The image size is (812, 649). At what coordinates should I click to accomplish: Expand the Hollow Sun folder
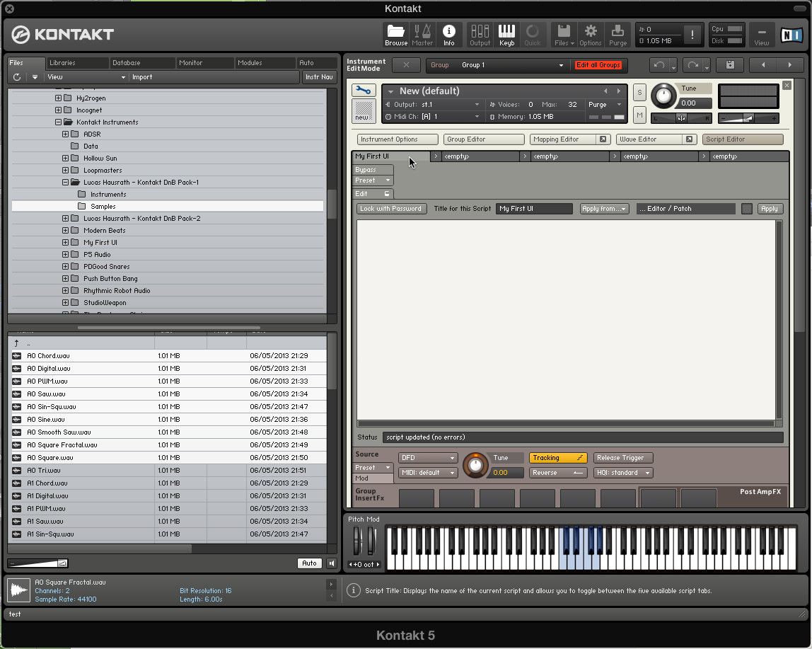coord(65,158)
